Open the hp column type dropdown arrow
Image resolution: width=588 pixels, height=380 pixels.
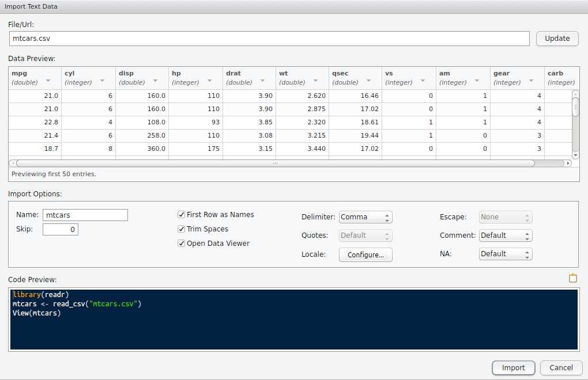click(x=209, y=81)
